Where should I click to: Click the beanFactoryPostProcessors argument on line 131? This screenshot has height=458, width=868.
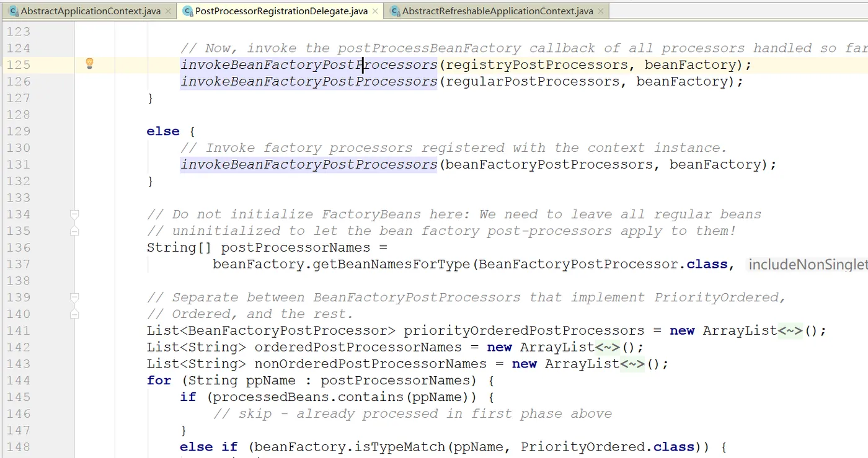549,164
